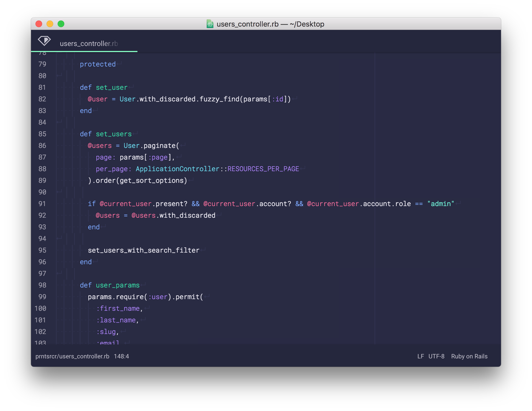Click line number 85 in the gutter

pyautogui.click(x=42, y=134)
